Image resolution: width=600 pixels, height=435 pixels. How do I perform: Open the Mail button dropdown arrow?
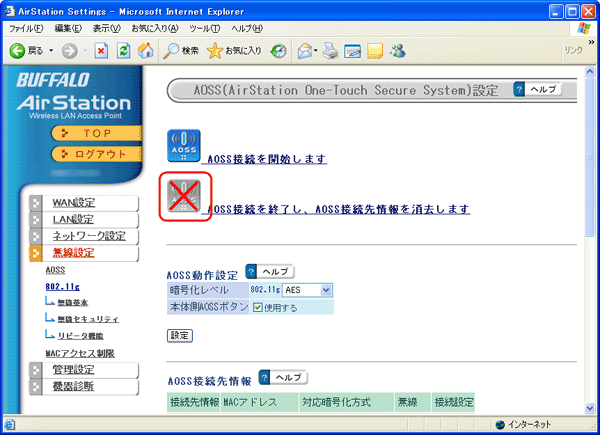316,51
